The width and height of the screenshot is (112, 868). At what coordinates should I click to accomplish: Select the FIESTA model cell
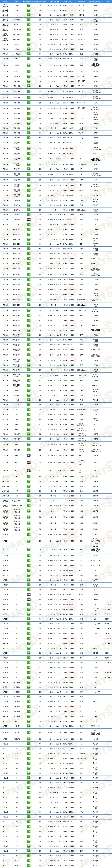coord(17,76)
